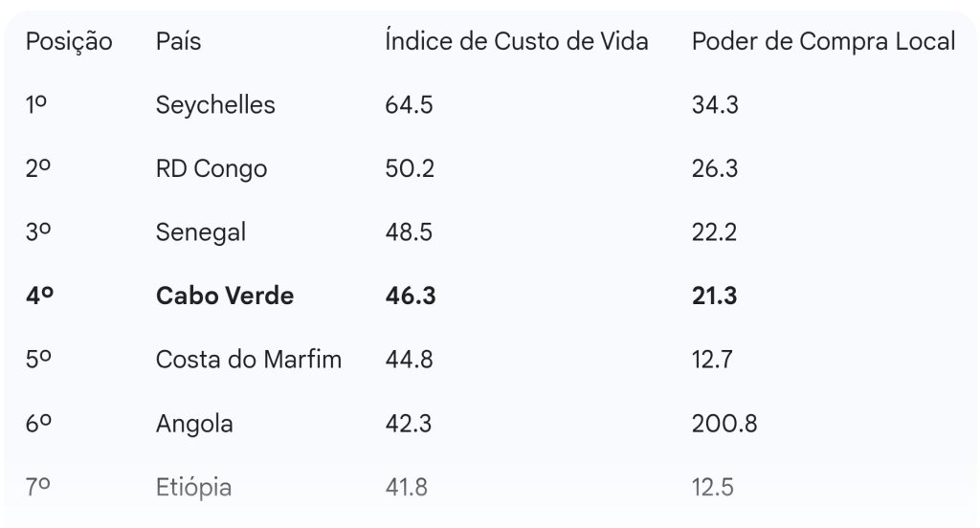Select the bold 21.3 purchasing power value
The image size is (980, 528).
[714, 297]
